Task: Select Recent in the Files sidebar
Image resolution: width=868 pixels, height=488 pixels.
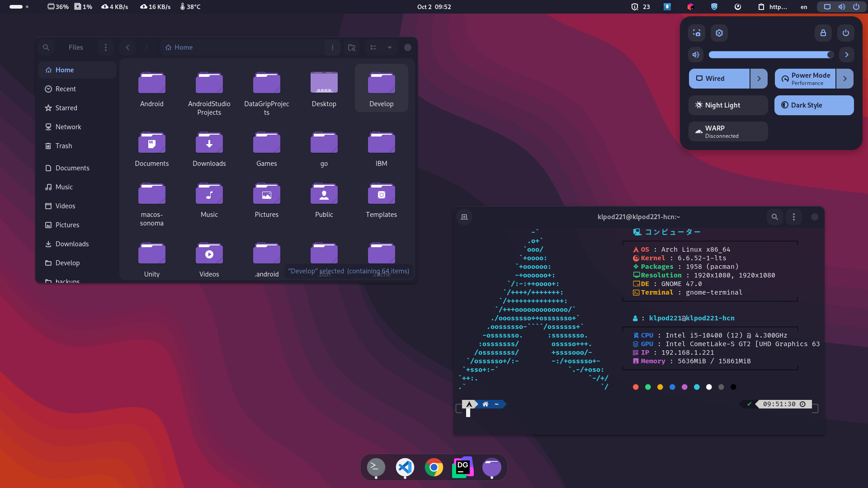Action: pyautogui.click(x=77, y=89)
